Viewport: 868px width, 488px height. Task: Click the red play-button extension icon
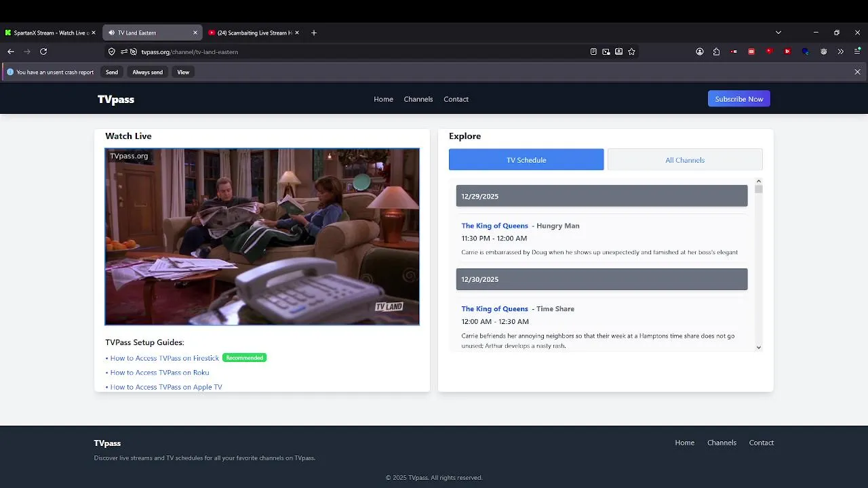pos(787,52)
